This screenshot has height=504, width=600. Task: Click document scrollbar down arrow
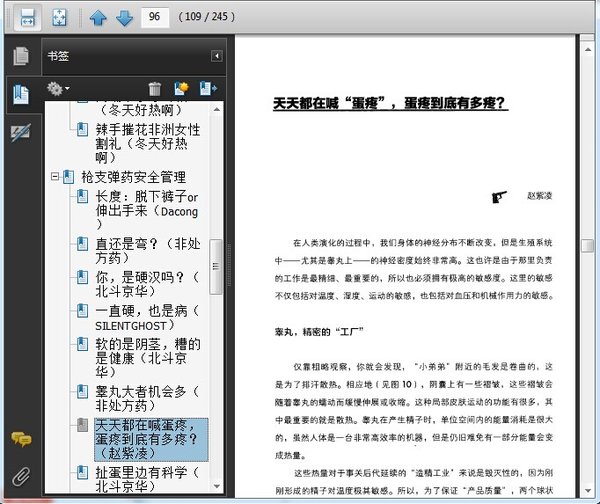click(587, 490)
